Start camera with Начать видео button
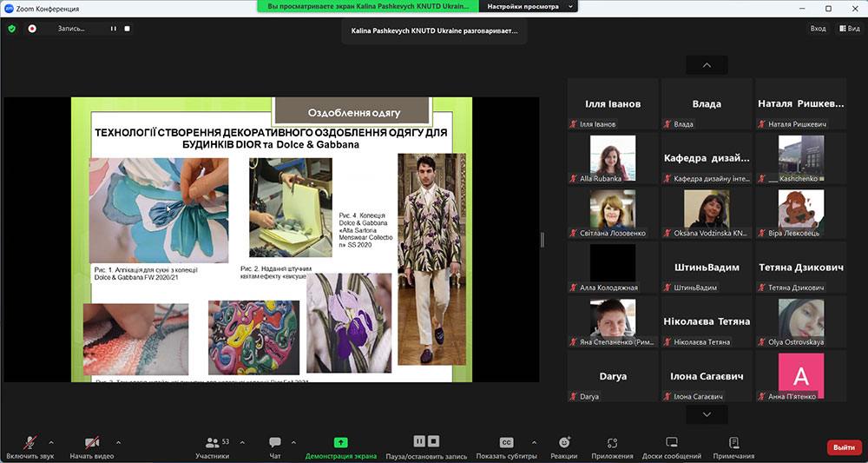Viewport: 868px width, 463px height. (92, 447)
